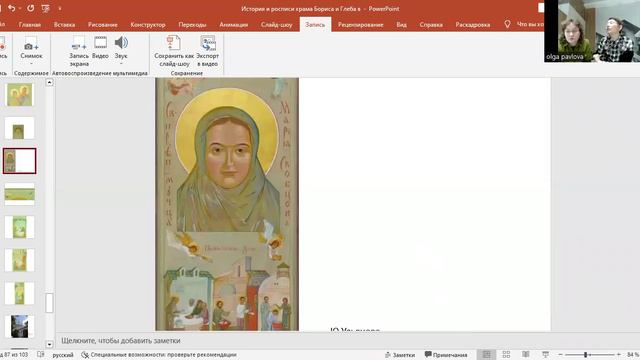Select the wide horizontal fresco thumbnail

pyautogui.click(x=20, y=194)
